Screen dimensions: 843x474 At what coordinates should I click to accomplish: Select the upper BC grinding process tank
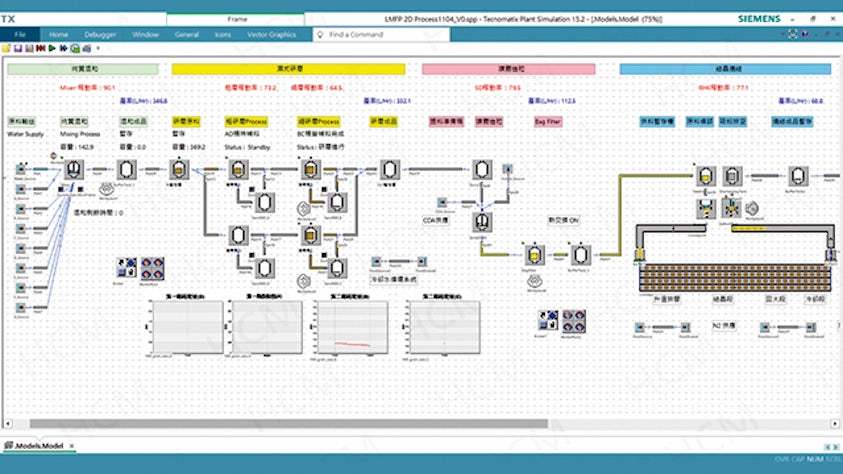[x=309, y=169]
